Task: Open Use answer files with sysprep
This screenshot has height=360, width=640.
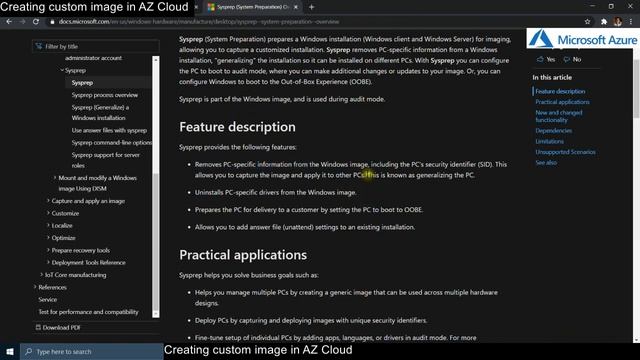Action: click(x=109, y=131)
